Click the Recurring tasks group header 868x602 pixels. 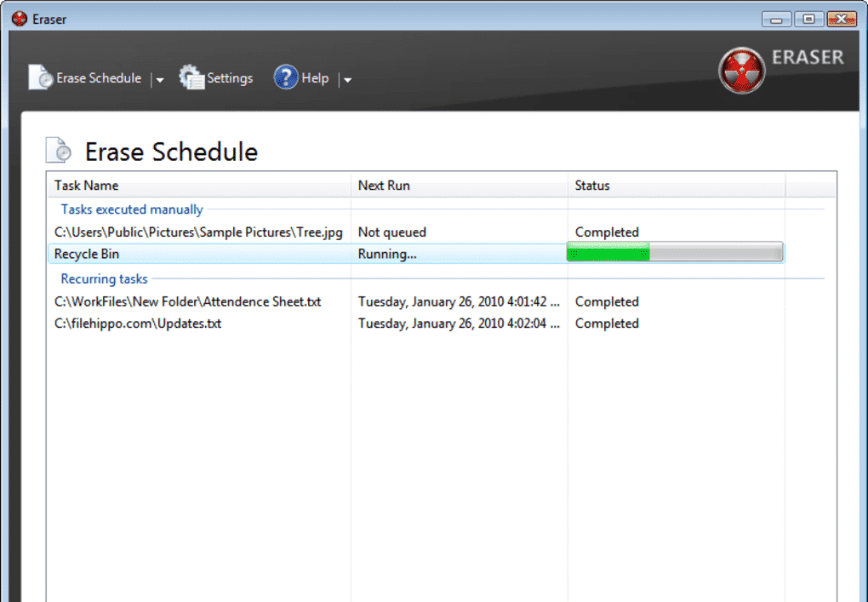(x=104, y=279)
